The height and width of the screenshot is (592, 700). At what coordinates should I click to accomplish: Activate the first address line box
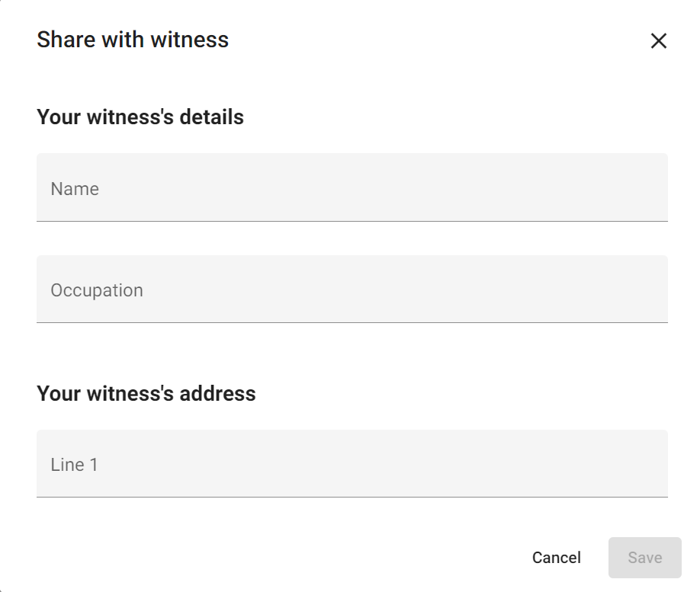(352, 463)
